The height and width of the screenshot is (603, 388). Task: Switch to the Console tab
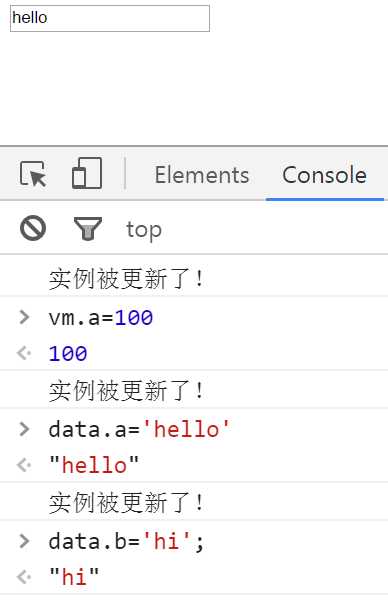325,175
